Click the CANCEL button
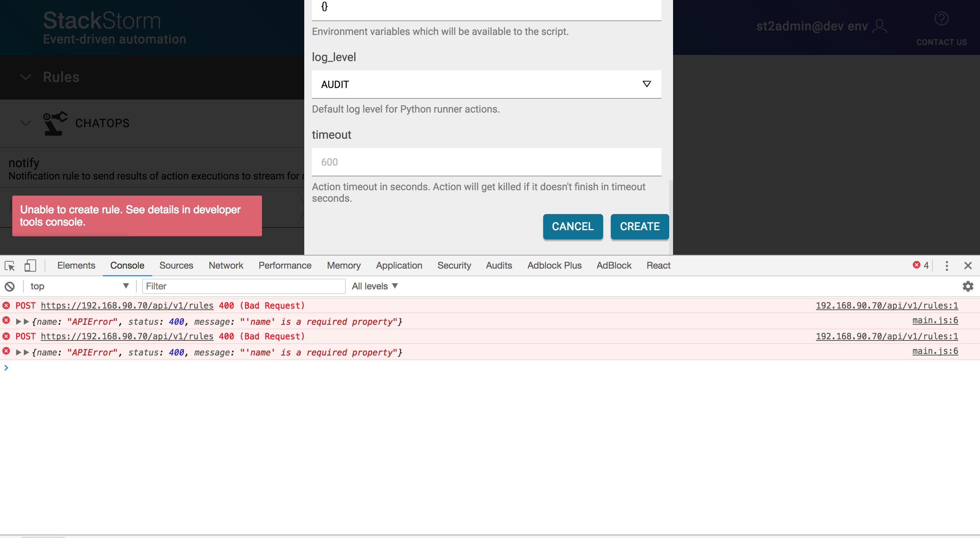 (572, 227)
